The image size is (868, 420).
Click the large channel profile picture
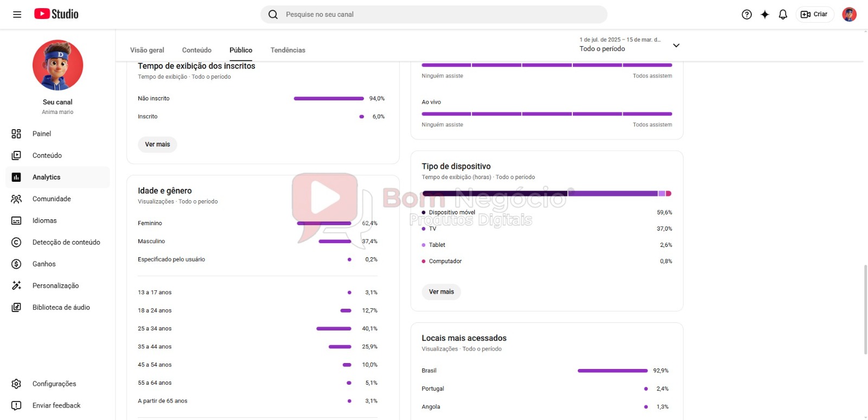(58, 65)
